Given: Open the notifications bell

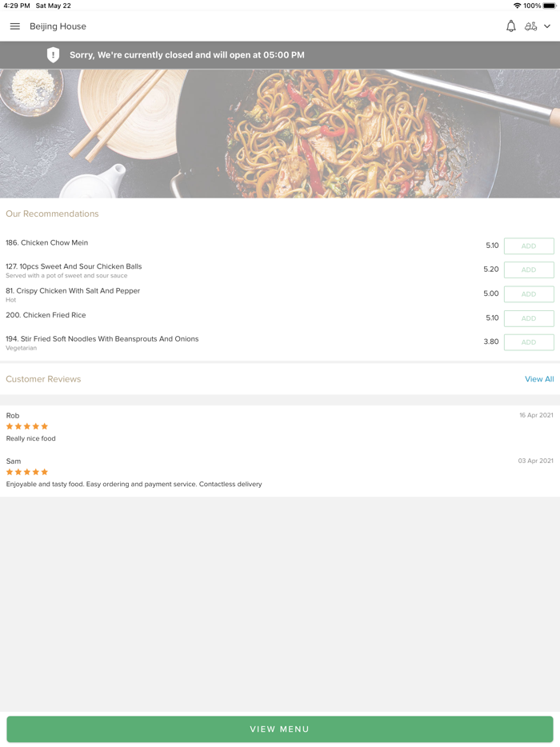Looking at the screenshot, I should [x=510, y=26].
